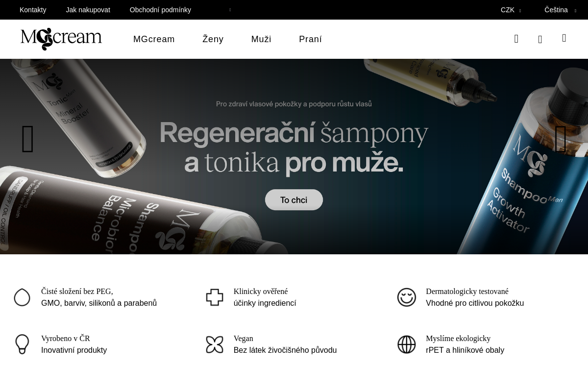This screenshot has height=392, width=588.
Task: Show next banner slide arrow
Action: tap(561, 139)
